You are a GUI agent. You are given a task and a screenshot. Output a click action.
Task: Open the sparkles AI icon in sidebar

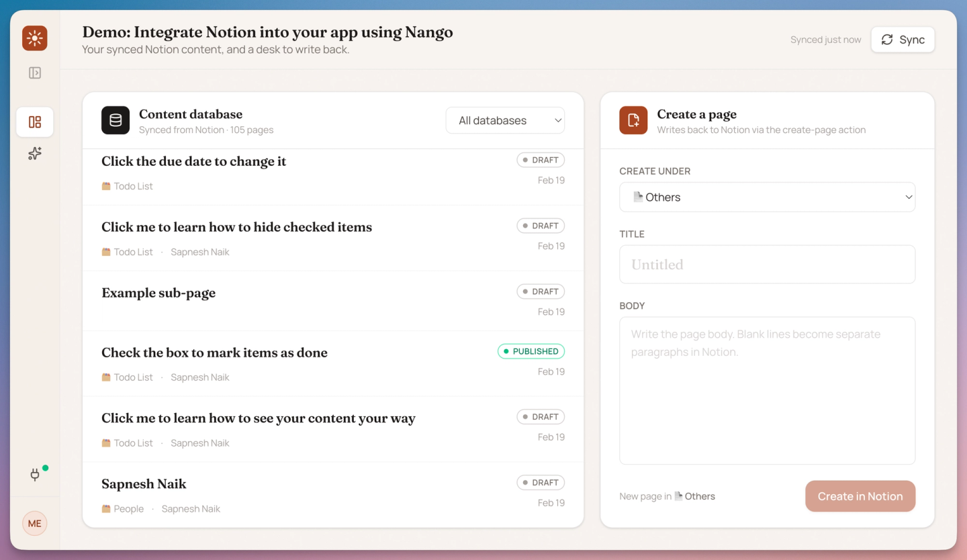[35, 154]
